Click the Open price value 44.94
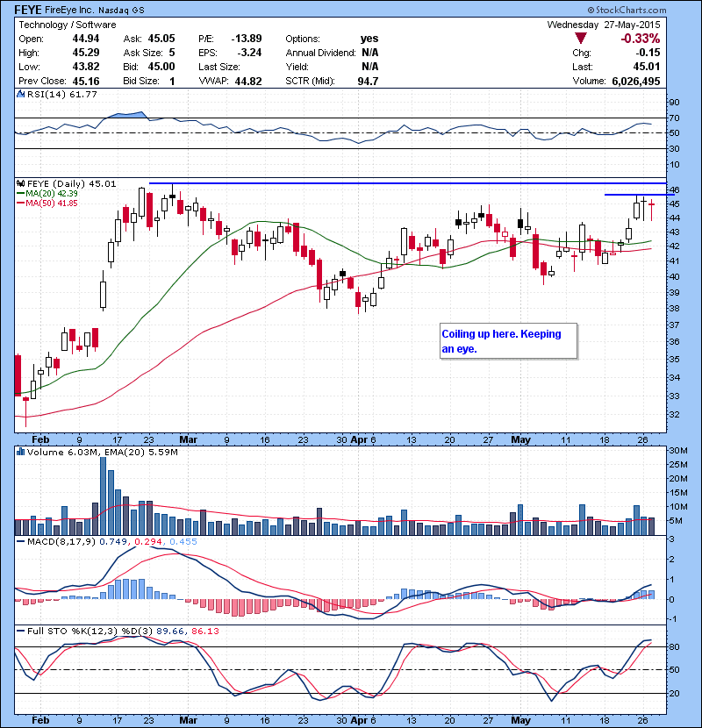Viewport: 702px width, 728px height. tap(86, 39)
